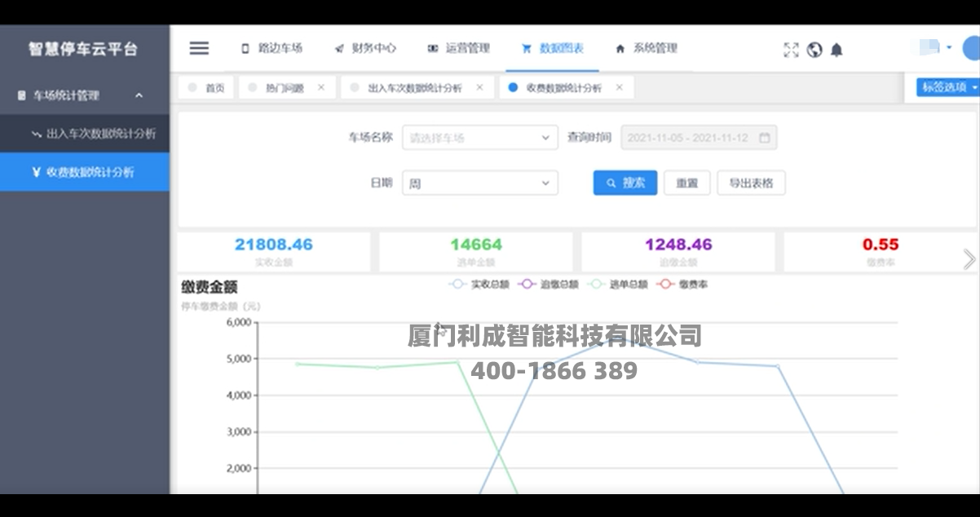Open 出入车次数据统计分析 in the sidebar
Viewport: 980px width, 517px height.
pyautogui.click(x=85, y=133)
